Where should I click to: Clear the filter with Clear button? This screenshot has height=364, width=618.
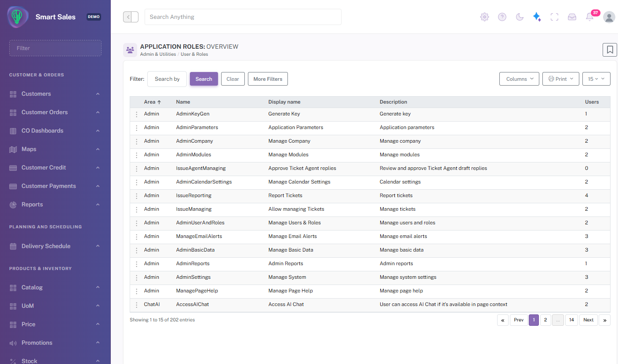233,79
